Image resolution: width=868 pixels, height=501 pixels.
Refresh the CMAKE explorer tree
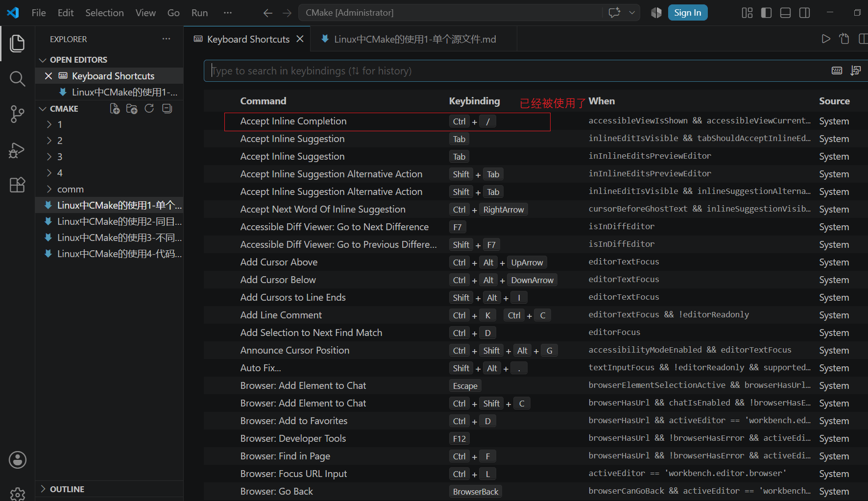(x=149, y=109)
